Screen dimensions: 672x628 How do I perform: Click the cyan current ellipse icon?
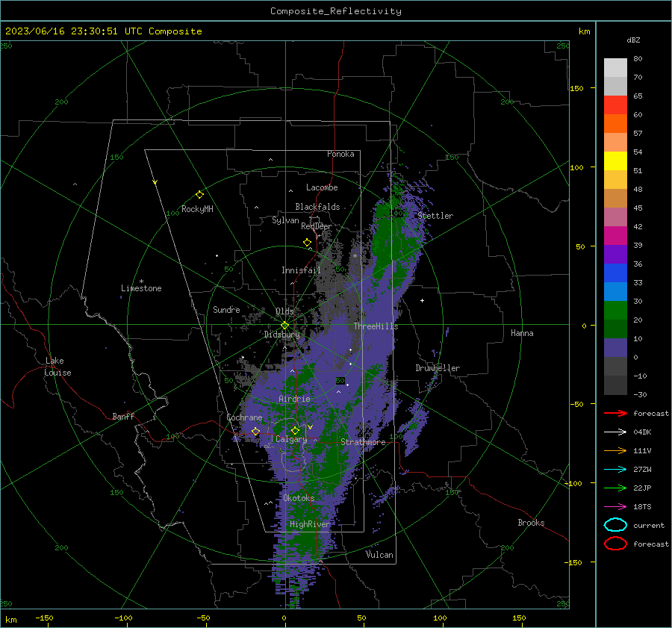[615, 525]
